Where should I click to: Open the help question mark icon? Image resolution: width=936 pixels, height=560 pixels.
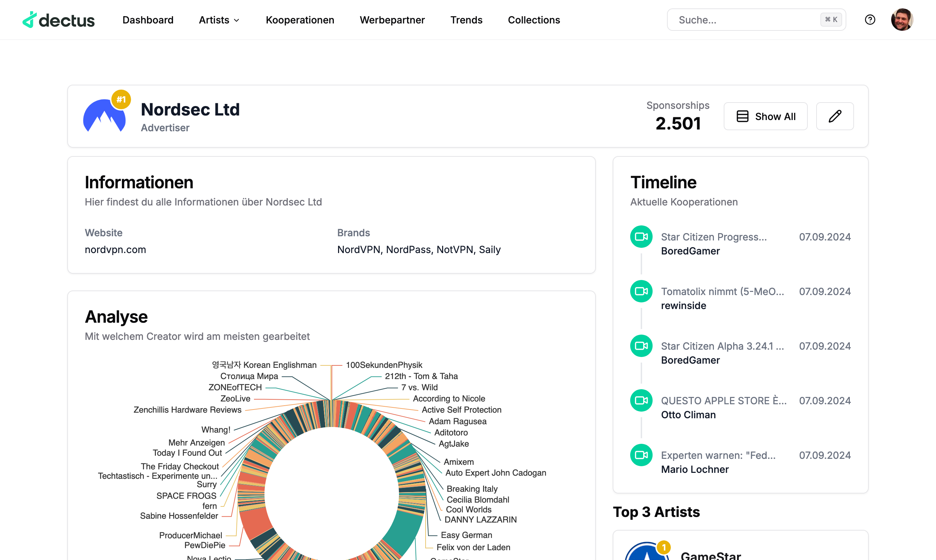coord(869,20)
